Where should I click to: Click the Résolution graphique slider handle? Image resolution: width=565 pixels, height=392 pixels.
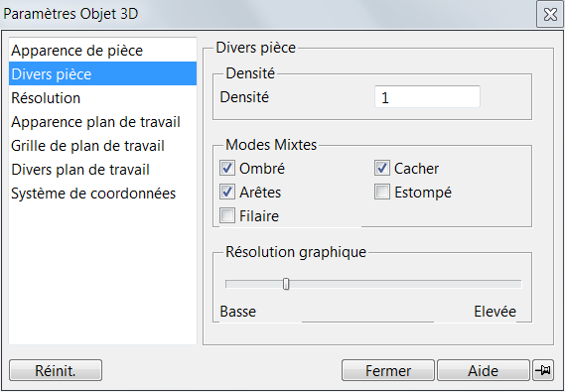pyautogui.click(x=286, y=284)
